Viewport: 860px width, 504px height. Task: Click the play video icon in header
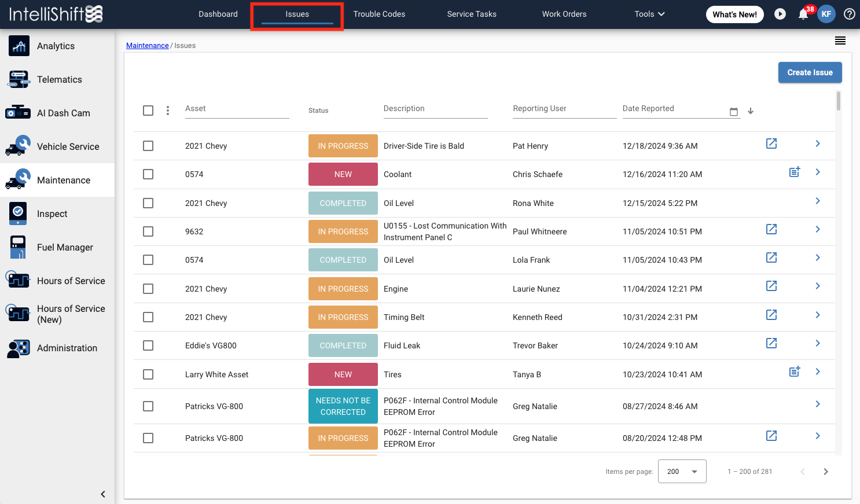[x=780, y=14]
